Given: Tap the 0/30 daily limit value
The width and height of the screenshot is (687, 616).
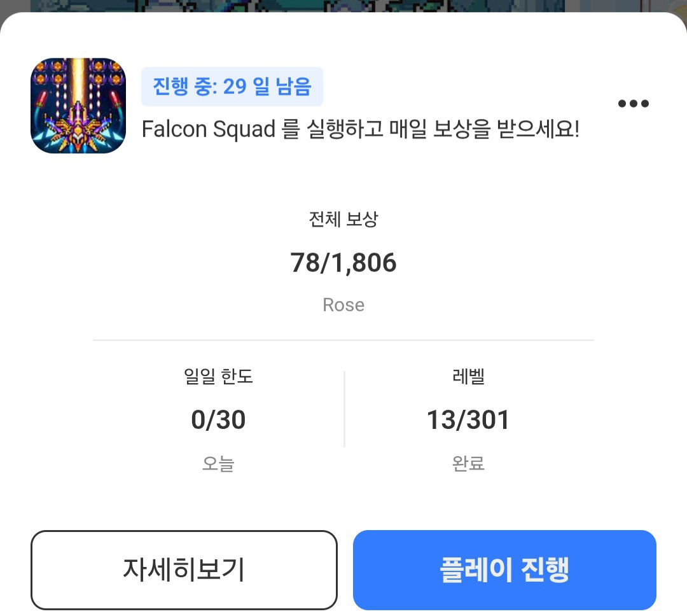Looking at the screenshot, I should [x=218, y=419].
